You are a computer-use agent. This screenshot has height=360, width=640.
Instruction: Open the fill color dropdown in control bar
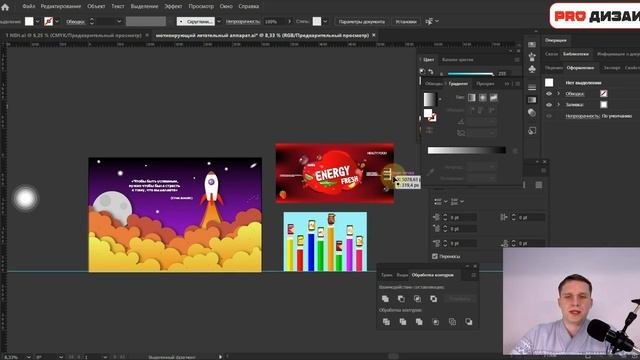tap(38, 21)
